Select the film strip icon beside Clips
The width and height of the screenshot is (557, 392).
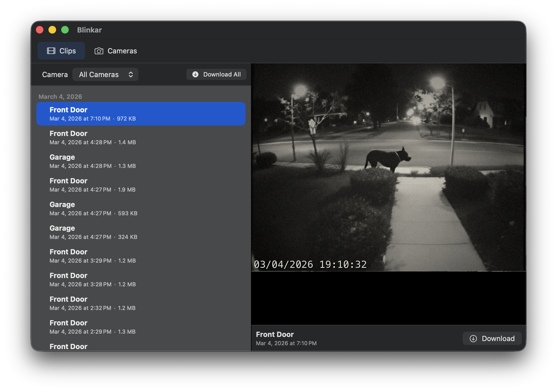pyautogui.click(x=51, y=51)
